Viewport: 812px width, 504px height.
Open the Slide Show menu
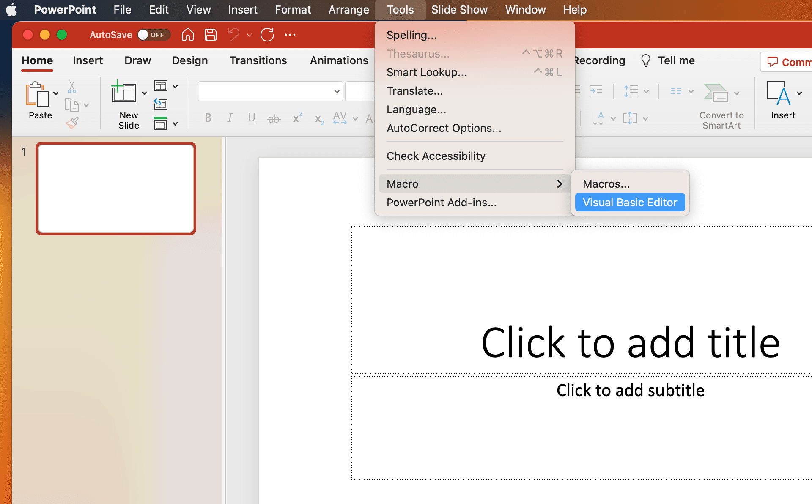(x=459, y=10)
